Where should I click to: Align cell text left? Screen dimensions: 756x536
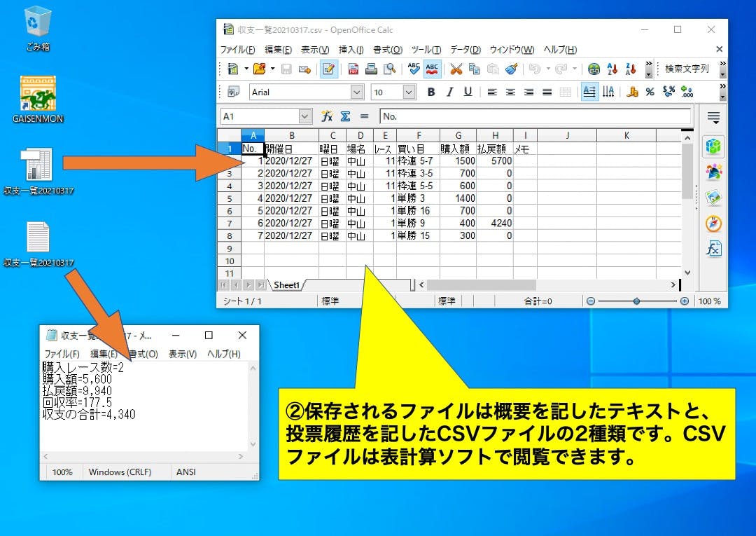[x=492, y=92]
